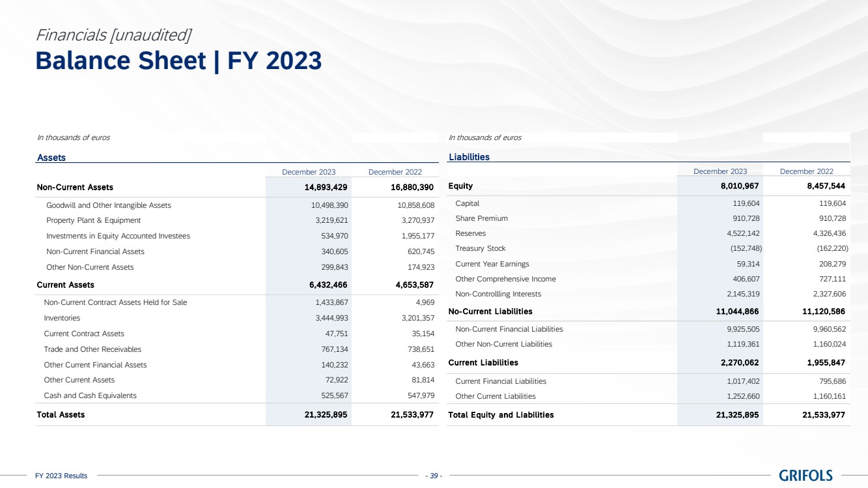Click the Balance Sheet | FY 2023 title

tap(178, 61)
